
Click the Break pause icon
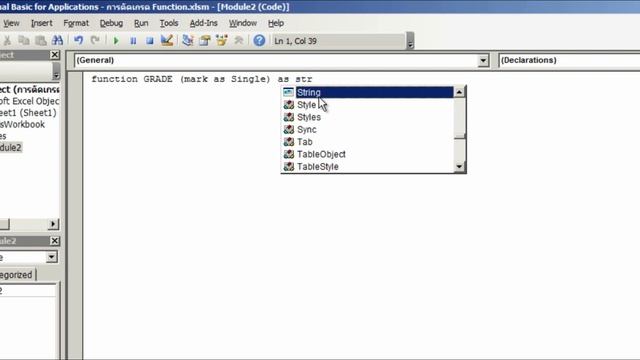tap(133, 40)
